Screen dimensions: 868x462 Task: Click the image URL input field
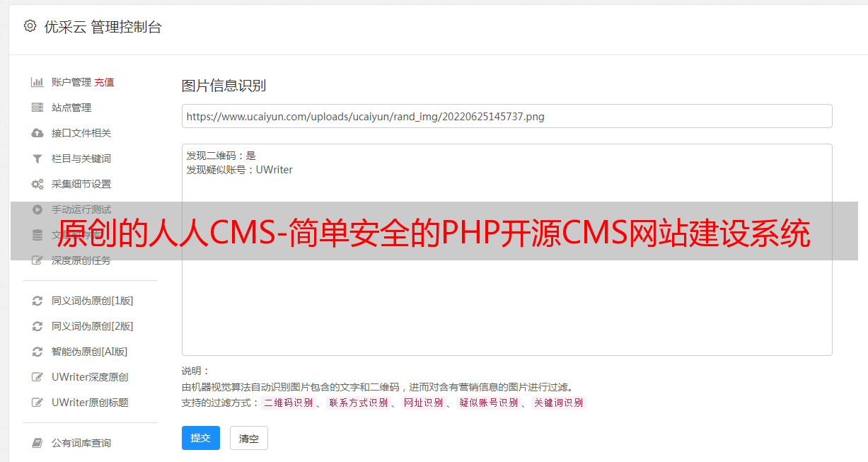(507, 116)
